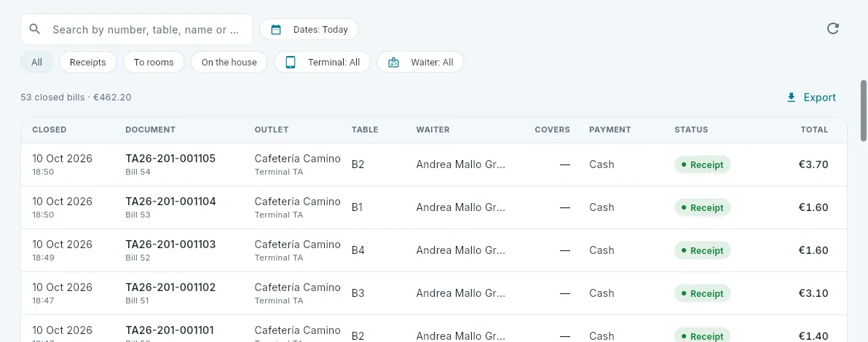Click the €1.40 total
This screenshot has height=342, width=868.
coord(813,336)
